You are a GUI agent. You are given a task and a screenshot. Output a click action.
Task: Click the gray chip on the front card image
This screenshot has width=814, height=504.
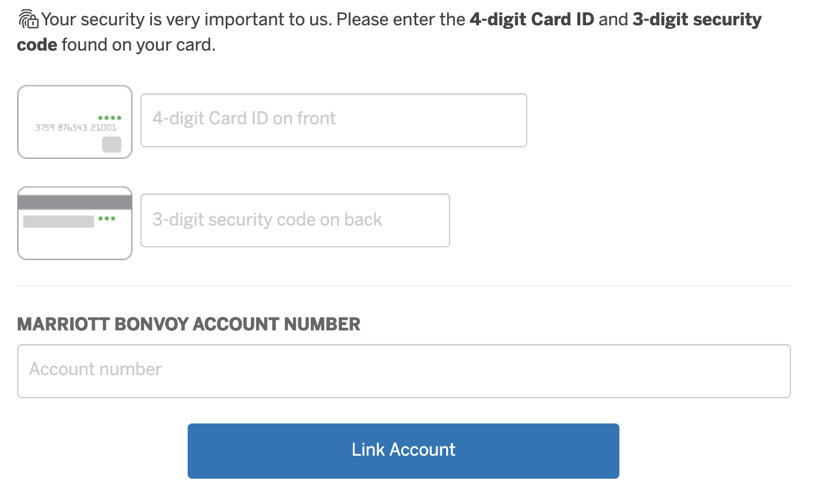coord(112,144)
